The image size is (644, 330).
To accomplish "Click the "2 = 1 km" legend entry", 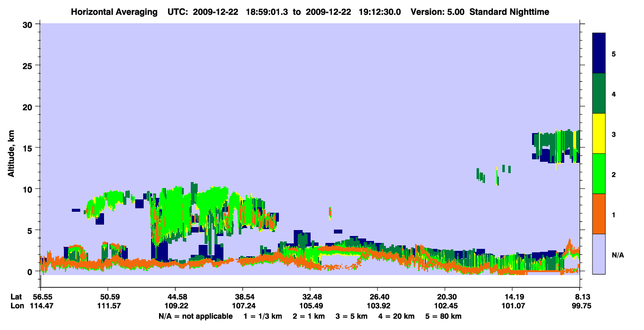I will (x=309, y=316).
